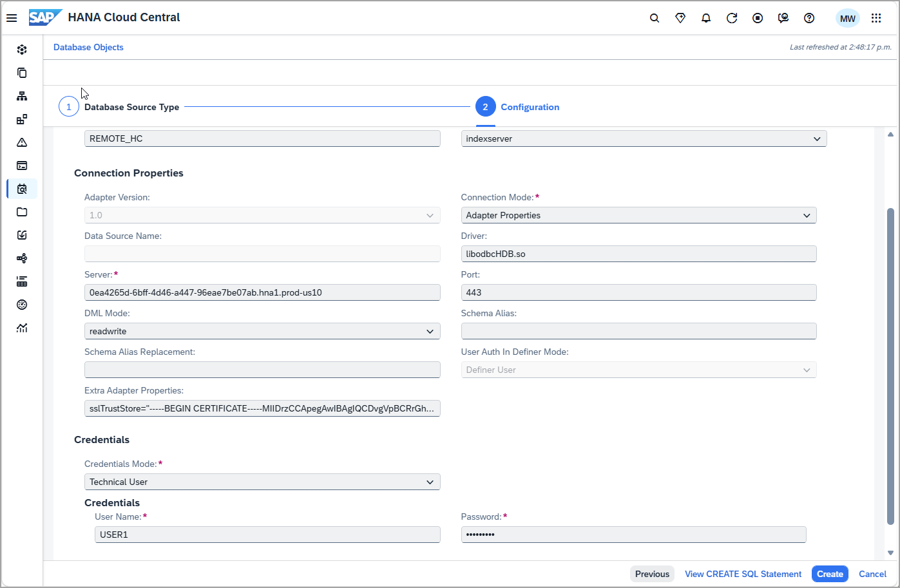Open the MW user avatar
This screenshot has height=588, width=900.
(x=848, y=18)
